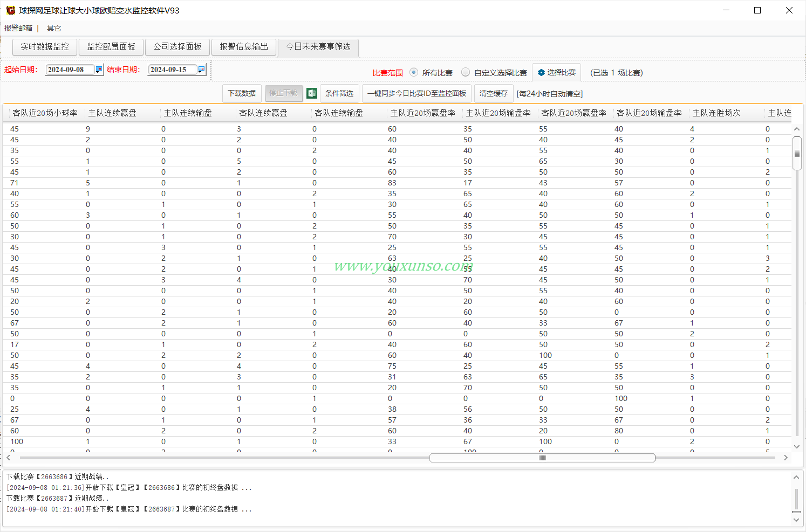This screenshot has height=532, width=806.
Task: Switch to 报警信息输出 tab
Action: [x=244, y=47]
